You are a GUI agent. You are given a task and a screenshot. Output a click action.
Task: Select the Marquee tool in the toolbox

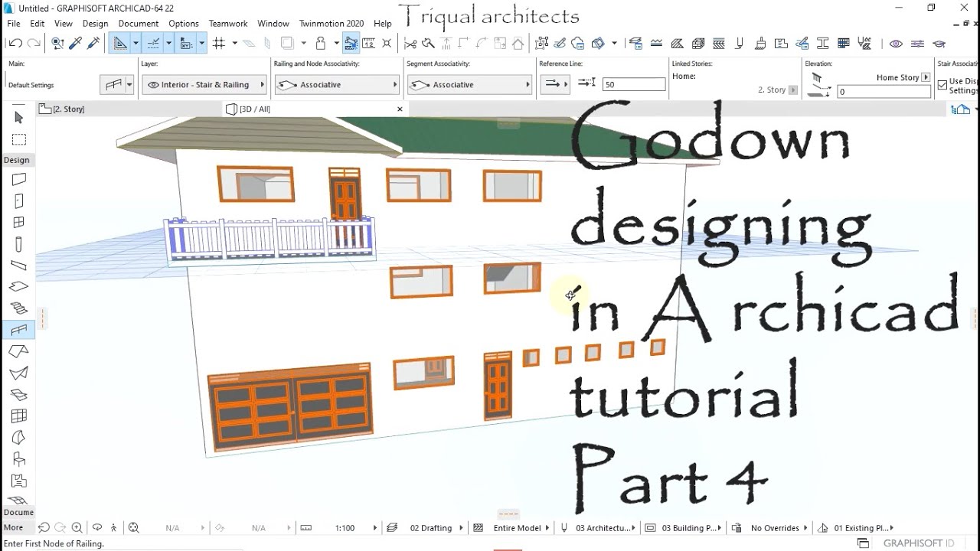(x=19, y=139)
